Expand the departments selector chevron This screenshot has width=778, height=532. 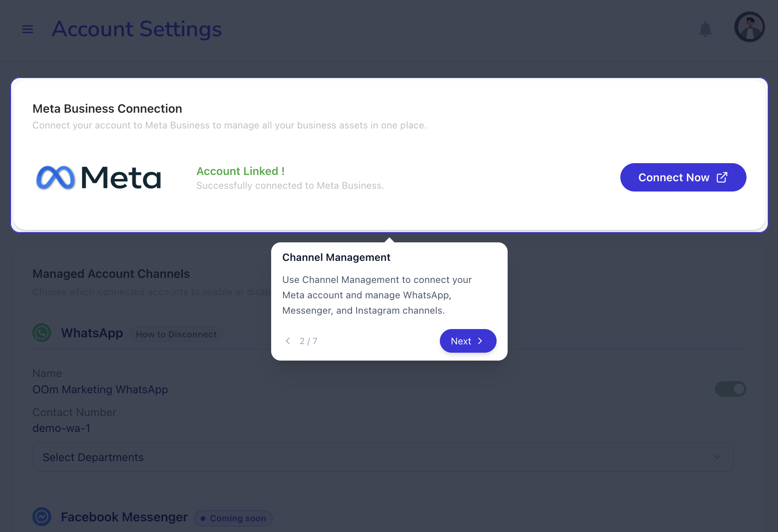tap(717, 457)
